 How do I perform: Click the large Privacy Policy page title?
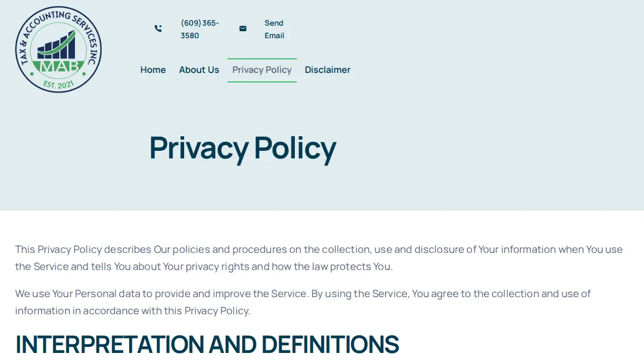243,148
